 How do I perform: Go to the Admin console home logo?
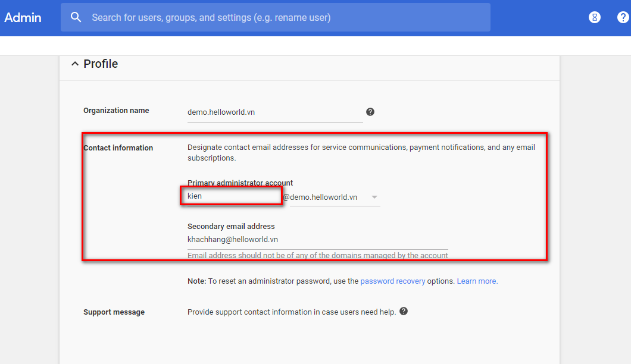point(23,17)
